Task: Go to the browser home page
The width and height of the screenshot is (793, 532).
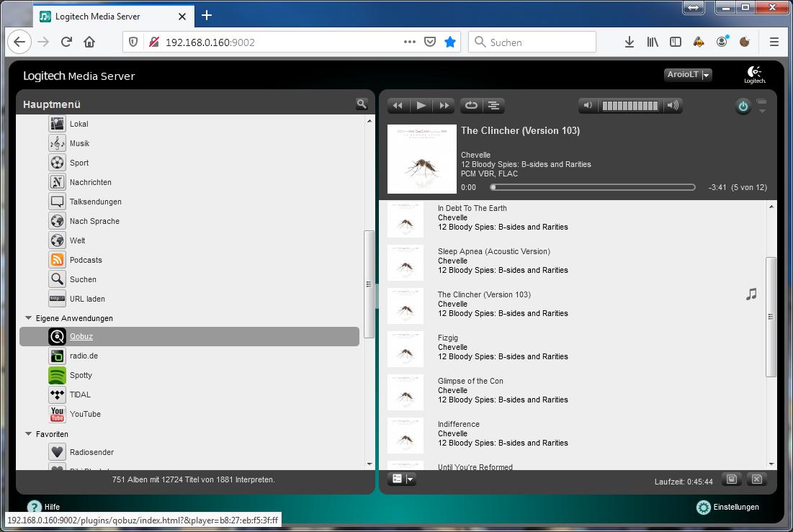Action: coord(89,42)
